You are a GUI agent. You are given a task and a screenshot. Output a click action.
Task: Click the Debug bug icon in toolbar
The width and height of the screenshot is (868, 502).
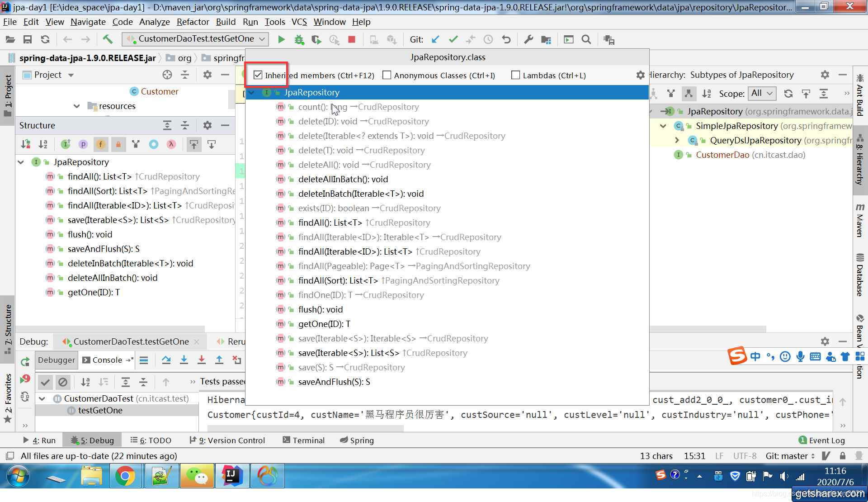point(299,39)
